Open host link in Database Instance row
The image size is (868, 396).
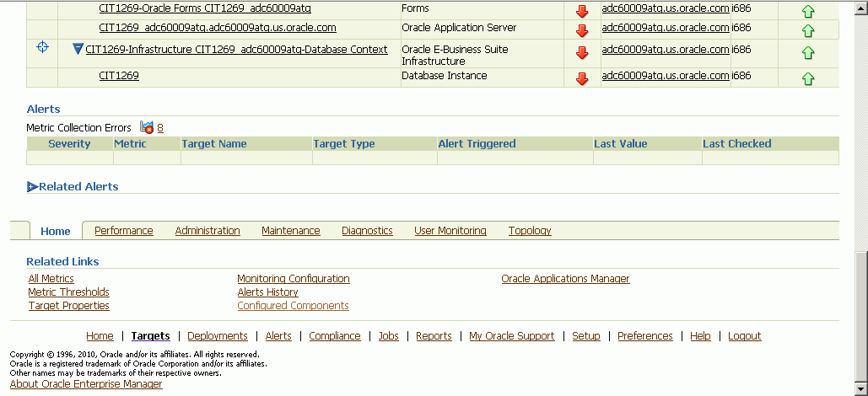pyautogui.click(x=666, y=75)
